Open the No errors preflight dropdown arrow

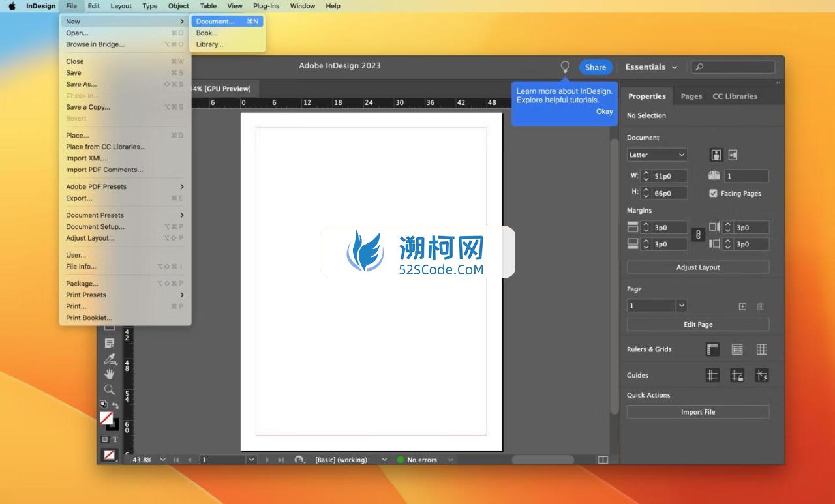pos(450,460)
